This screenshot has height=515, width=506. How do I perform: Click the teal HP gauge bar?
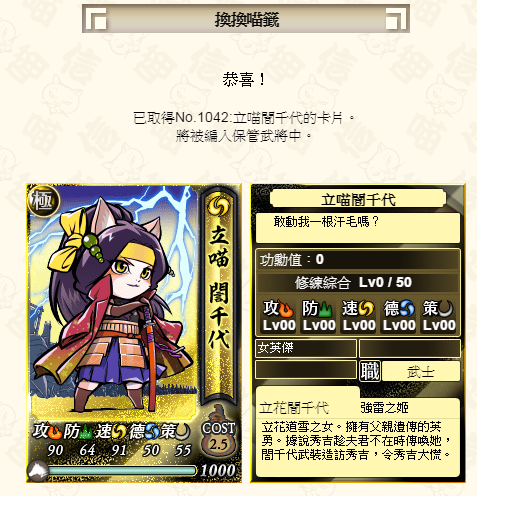tap(122, 471)
